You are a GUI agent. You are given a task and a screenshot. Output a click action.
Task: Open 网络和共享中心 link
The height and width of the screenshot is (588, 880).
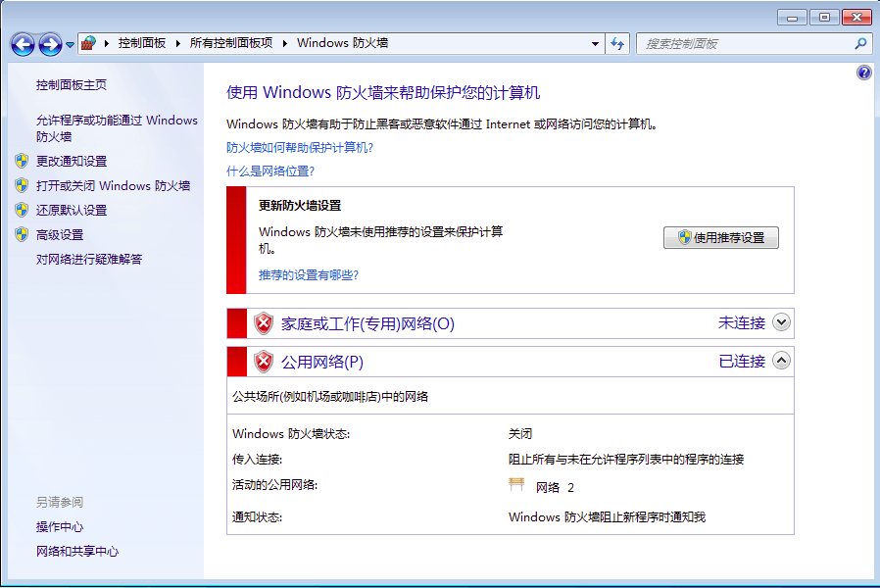[77, 552]
